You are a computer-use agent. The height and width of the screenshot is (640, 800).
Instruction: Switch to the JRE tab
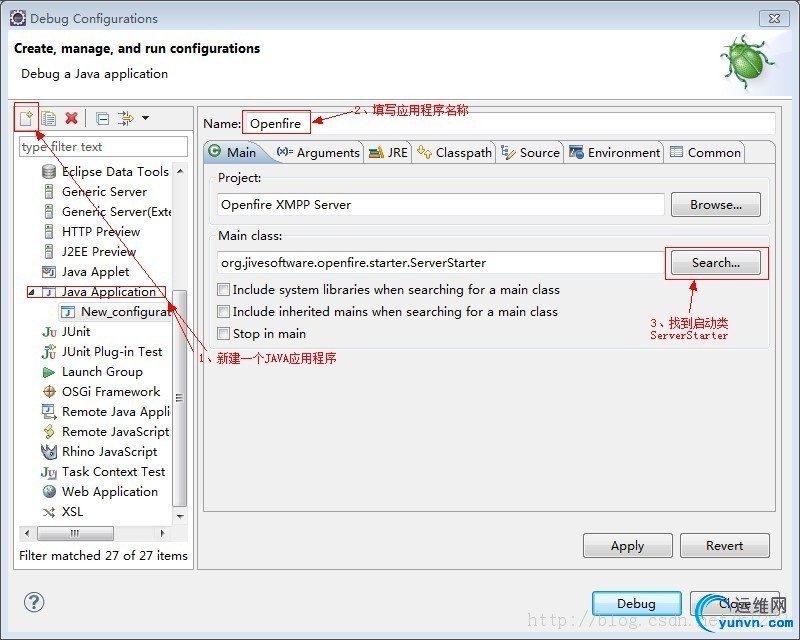tap(388, 152)
